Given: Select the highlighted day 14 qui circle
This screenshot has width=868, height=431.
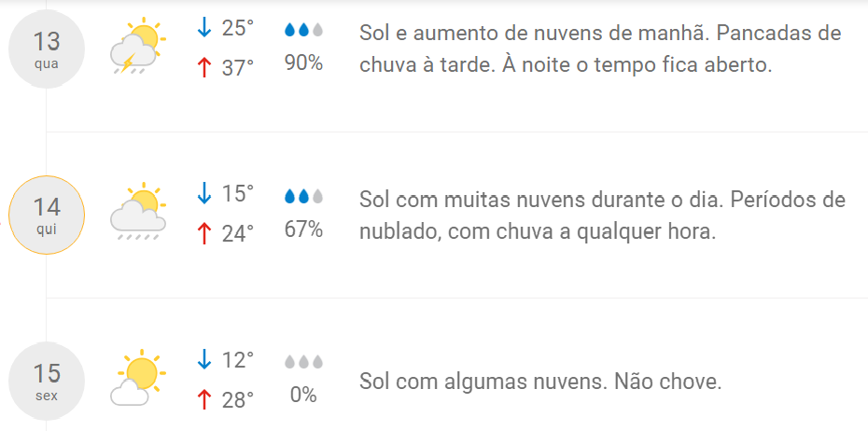Looking at the screenshot, I should [47, 215].
